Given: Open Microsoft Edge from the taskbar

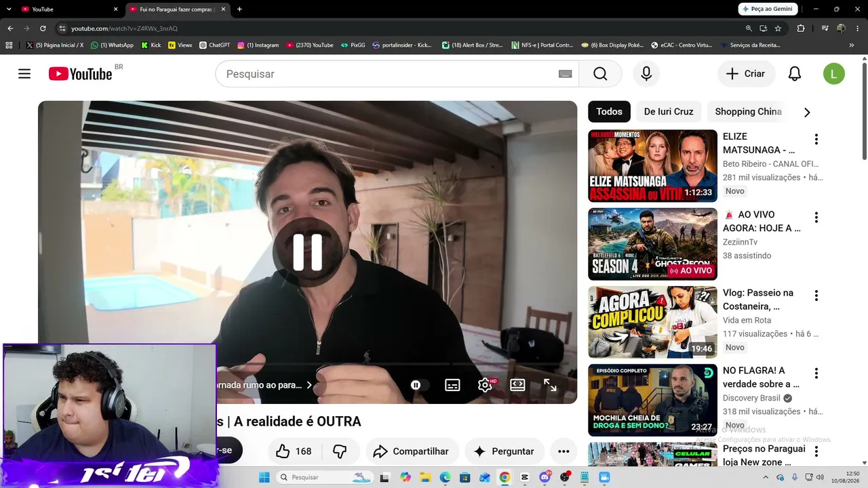Looking at the screenshot, I should tap(445, 477).
